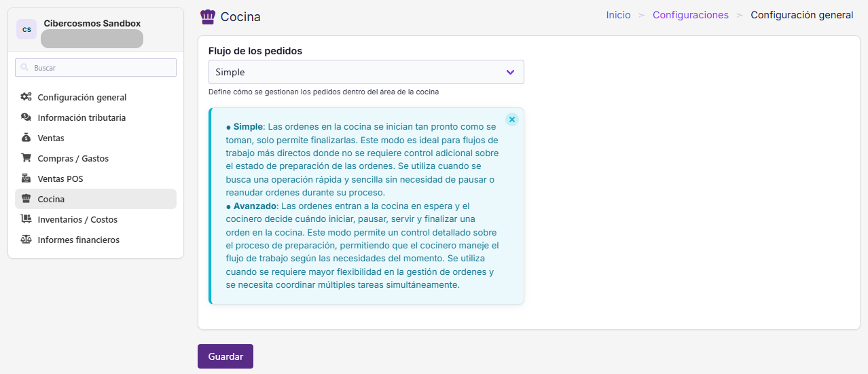Click the Buscar search field
This screenshot has height=374, width=868.
coord(96,68)
